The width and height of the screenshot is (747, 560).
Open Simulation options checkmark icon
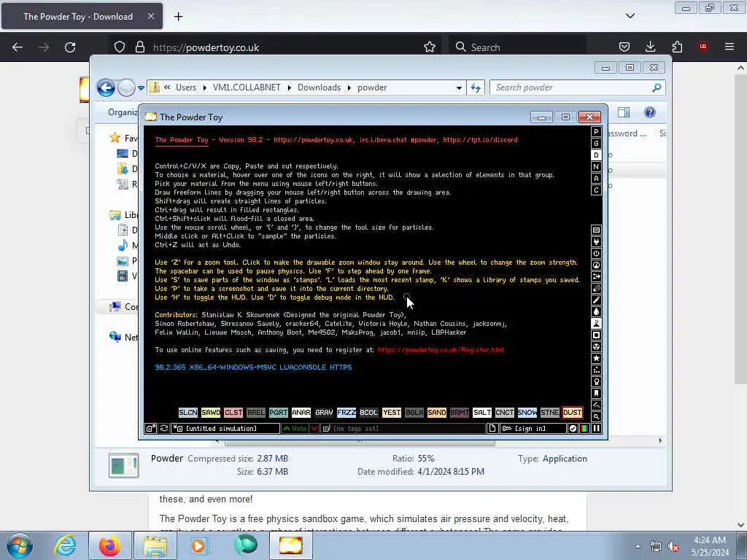tap(573, 429)
